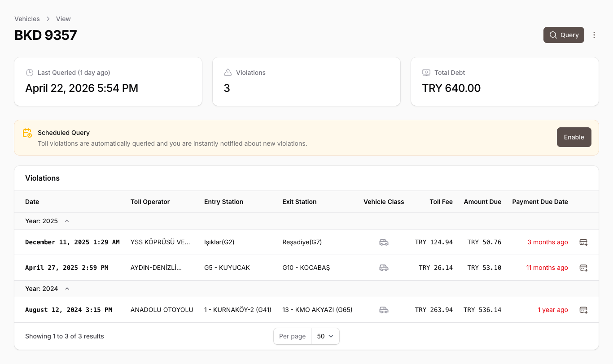Click the payment icon for April 27, 2025 violation
Screen dimensions: 613x364
pyautogui.click(x=583, y=268)
